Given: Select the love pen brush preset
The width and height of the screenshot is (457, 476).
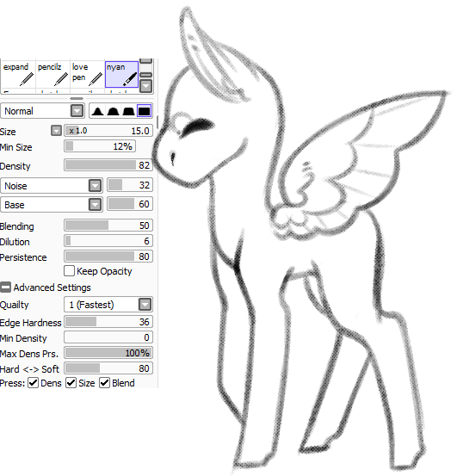Looking at the screenshot, I should point(88,75).
